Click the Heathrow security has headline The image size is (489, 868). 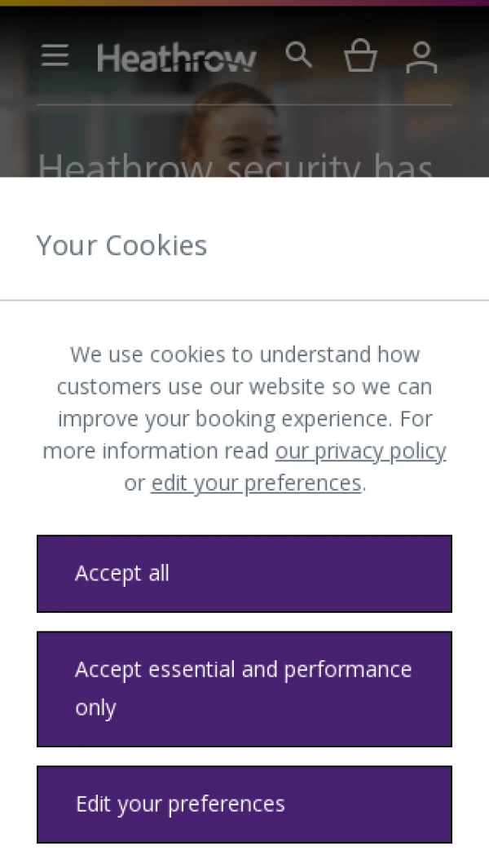click(x=235, y=165)
